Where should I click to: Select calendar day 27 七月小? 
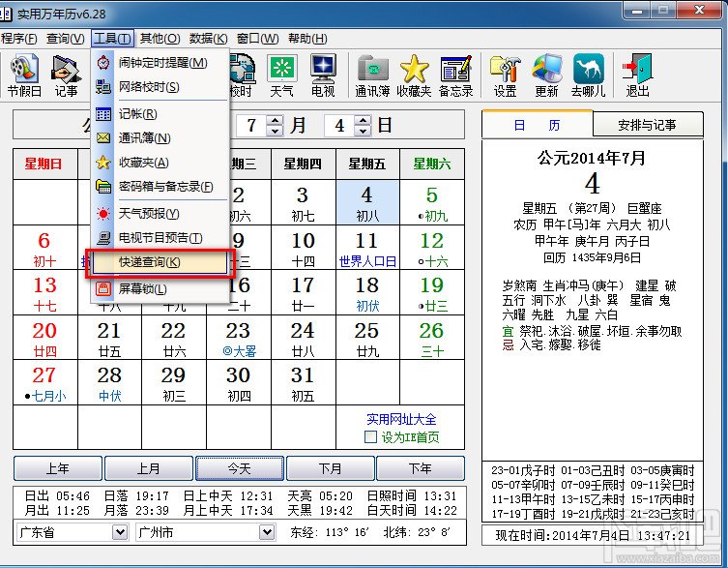45,382
